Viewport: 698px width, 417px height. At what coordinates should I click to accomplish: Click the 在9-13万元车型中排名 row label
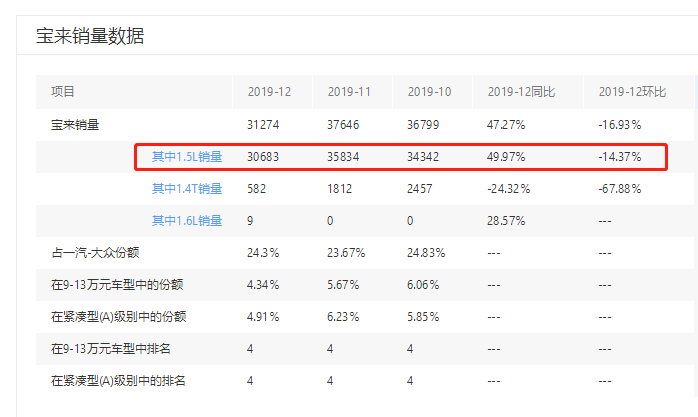point(111,349)
